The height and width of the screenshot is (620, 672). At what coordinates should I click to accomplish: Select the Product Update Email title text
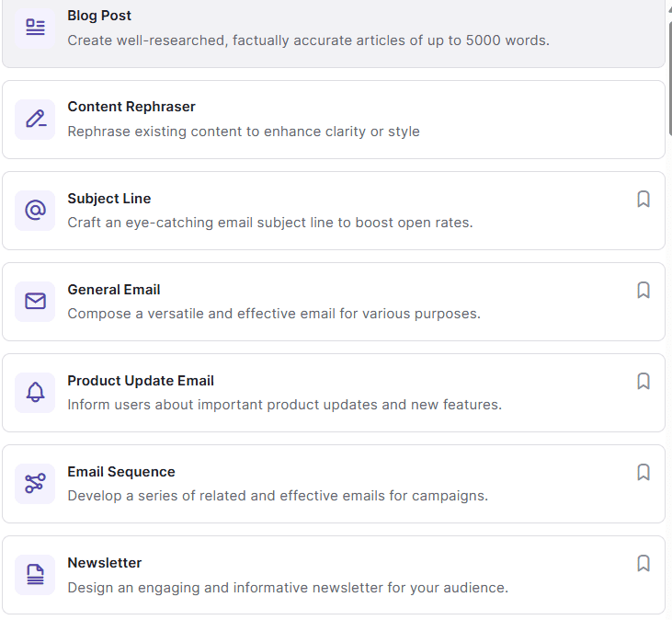pos(141,381)
